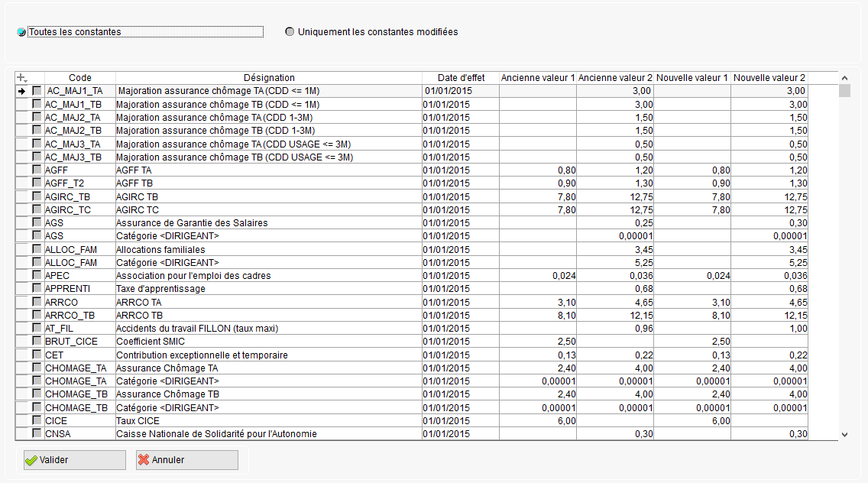The image size is (868, 483).
Task: Select 'Allocations familiales' designation cell
Action: point(268,249)
